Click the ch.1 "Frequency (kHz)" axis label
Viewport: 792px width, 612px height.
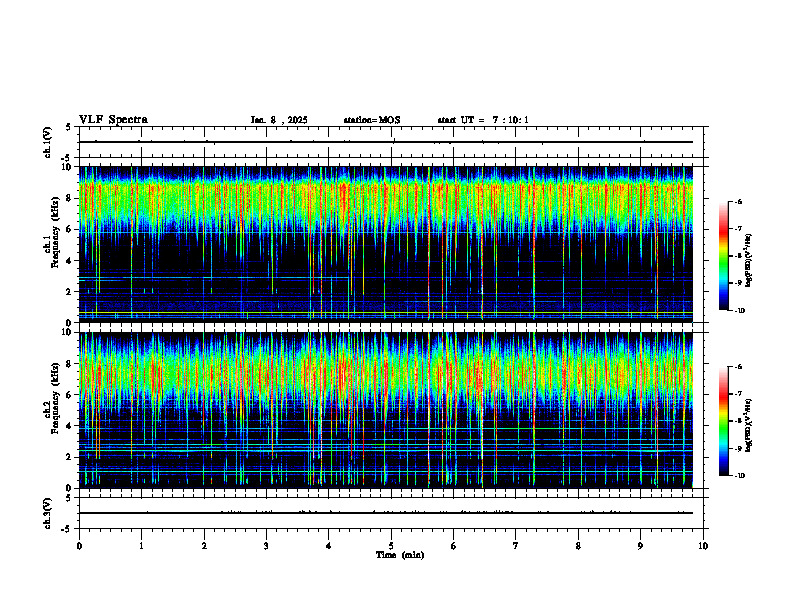point(55,233)
